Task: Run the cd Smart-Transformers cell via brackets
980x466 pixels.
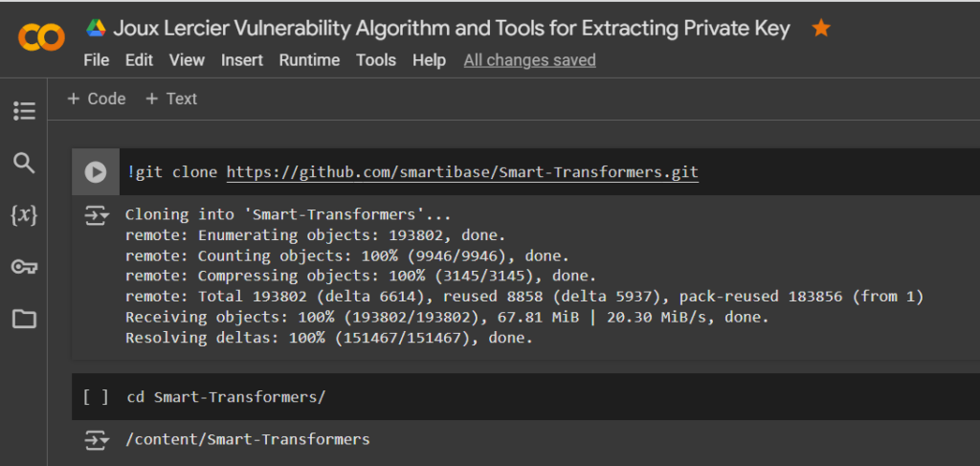Action: [96, 397]
